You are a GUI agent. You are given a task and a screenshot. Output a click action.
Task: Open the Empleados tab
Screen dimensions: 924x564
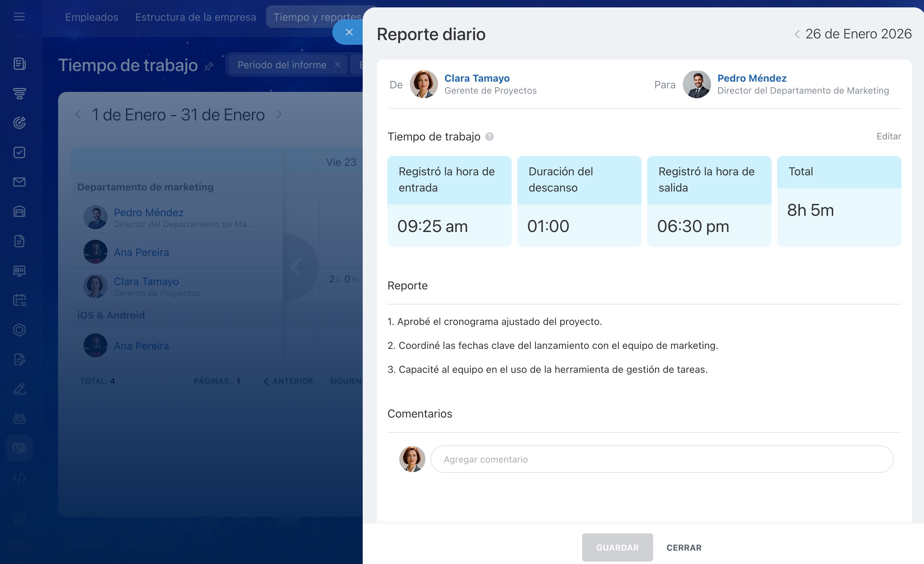click(x=92, y=17)
